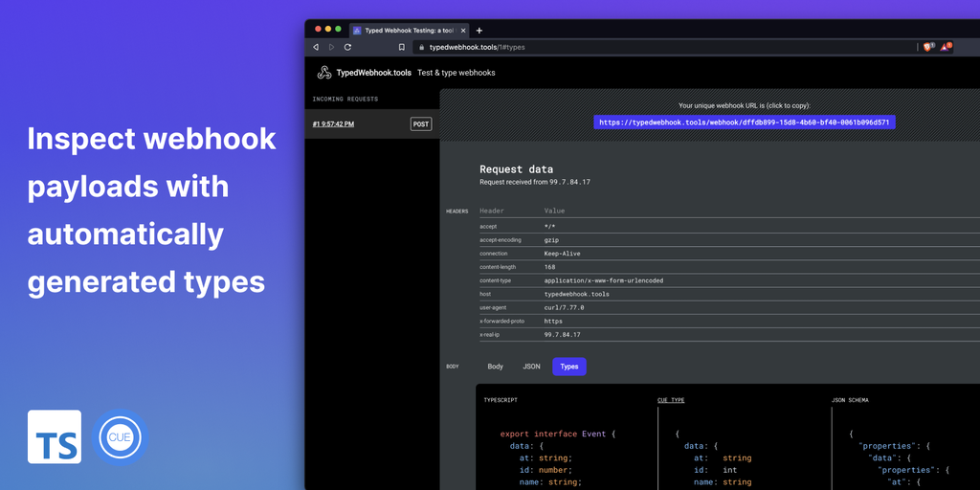
Task: Copy the unique webhook URL
Action: [x=744, y=122]
